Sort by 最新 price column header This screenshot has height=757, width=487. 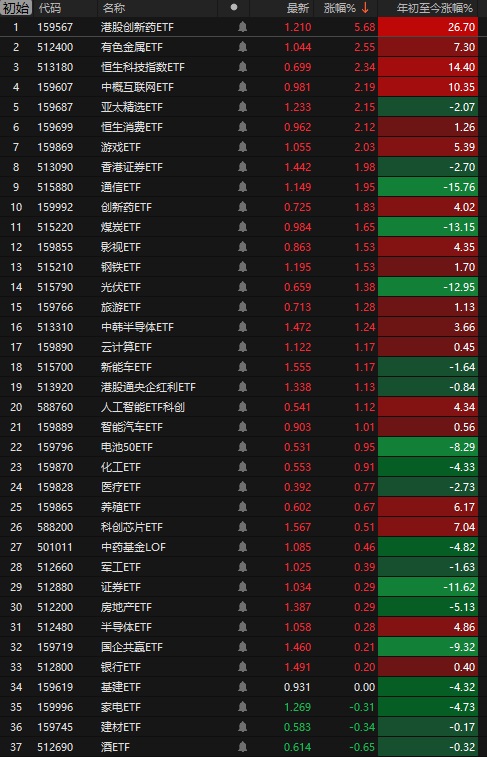297,8
